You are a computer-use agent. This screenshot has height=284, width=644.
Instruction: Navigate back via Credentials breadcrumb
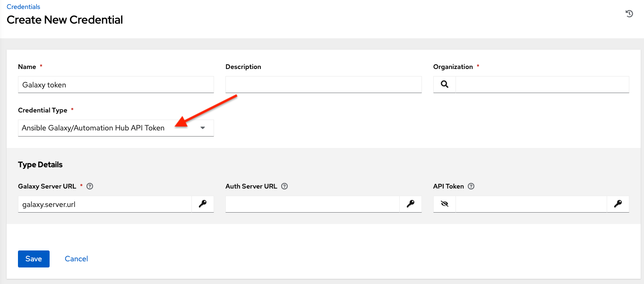(x=23, y=6)
